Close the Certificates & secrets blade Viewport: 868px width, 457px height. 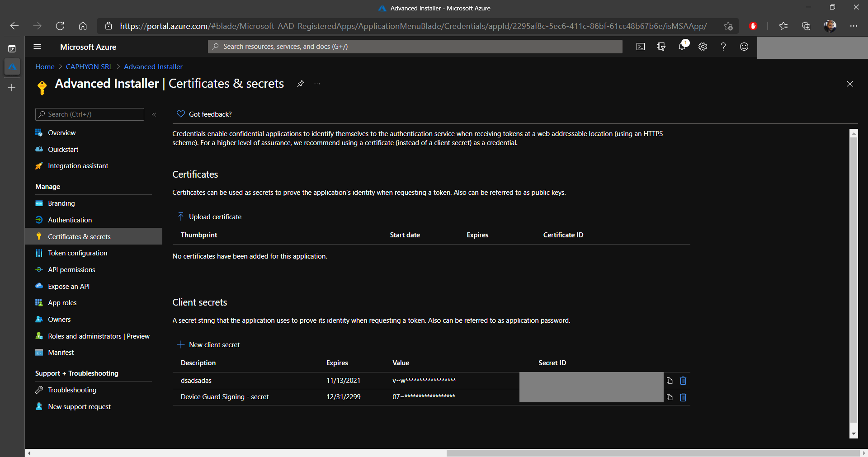point(850,84)
